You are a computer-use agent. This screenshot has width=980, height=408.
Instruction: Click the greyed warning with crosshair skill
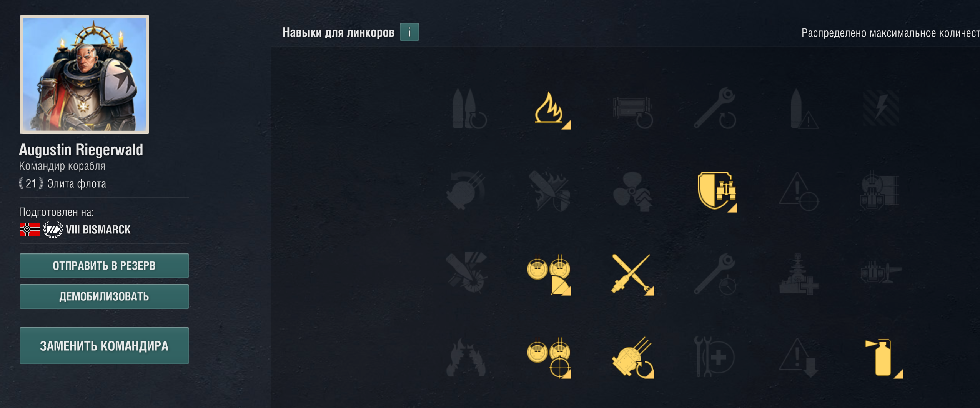799,192
